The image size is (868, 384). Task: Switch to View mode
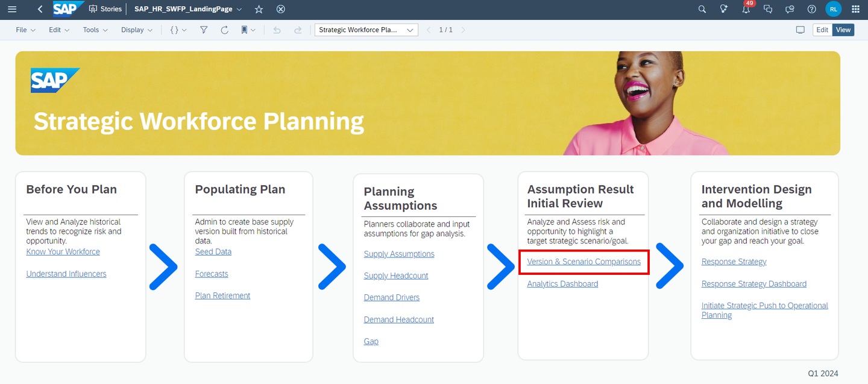(x=843, y=30)
